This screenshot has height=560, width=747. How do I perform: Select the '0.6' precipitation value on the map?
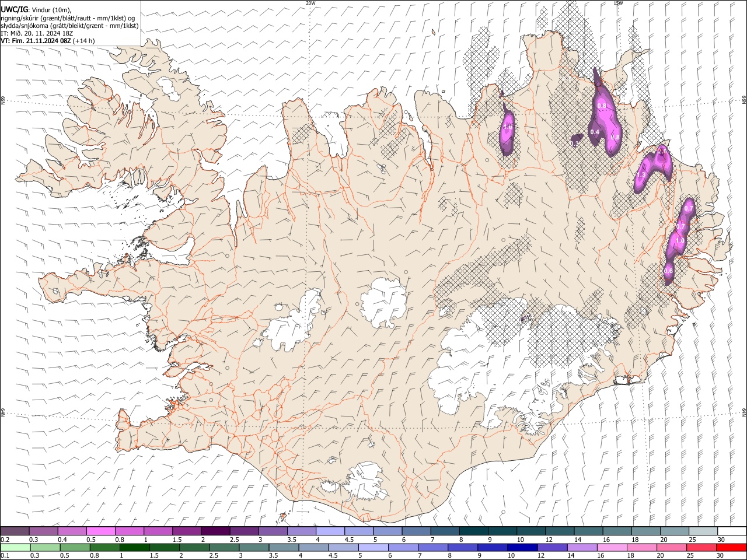tap(669, 271)
